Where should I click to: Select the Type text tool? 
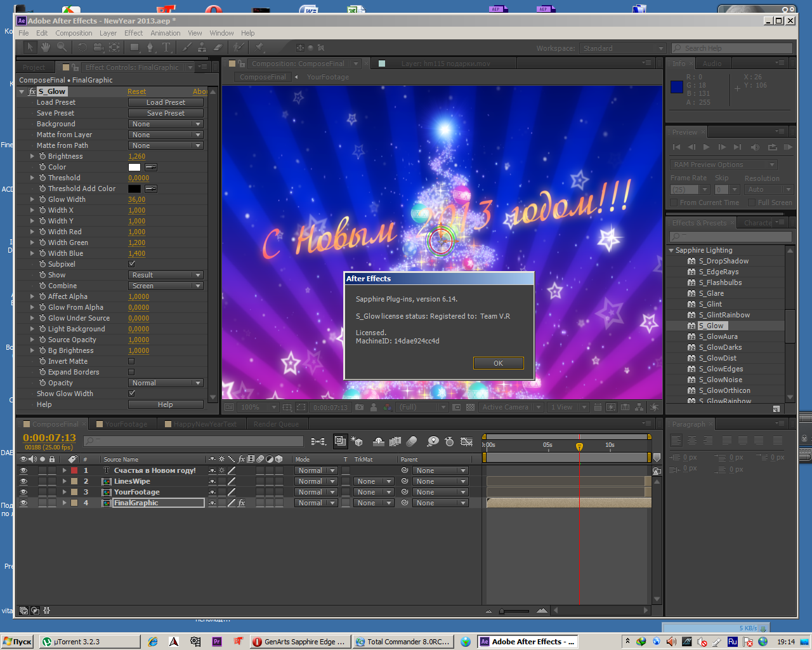tap(166, 48)
